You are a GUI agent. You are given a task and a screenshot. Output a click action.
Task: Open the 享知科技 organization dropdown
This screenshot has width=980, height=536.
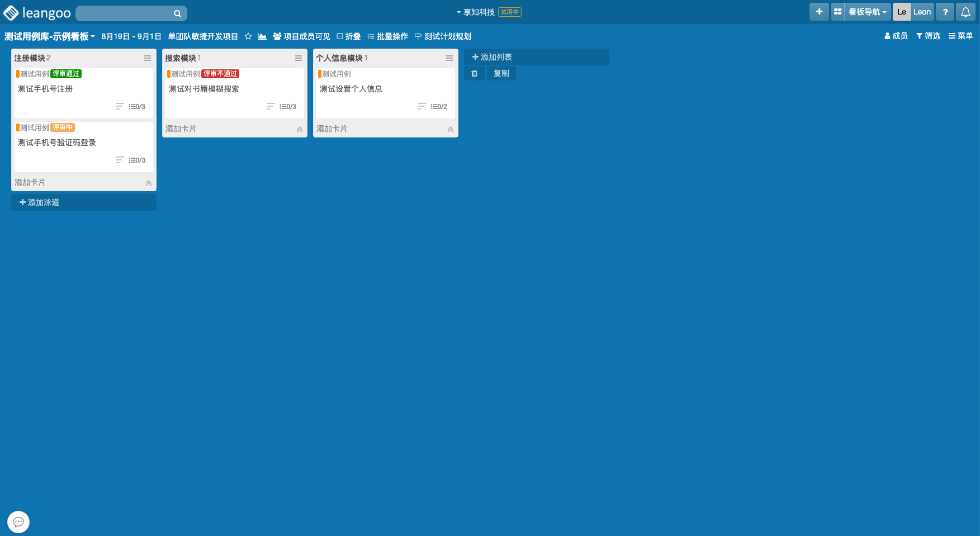[476, 12]
